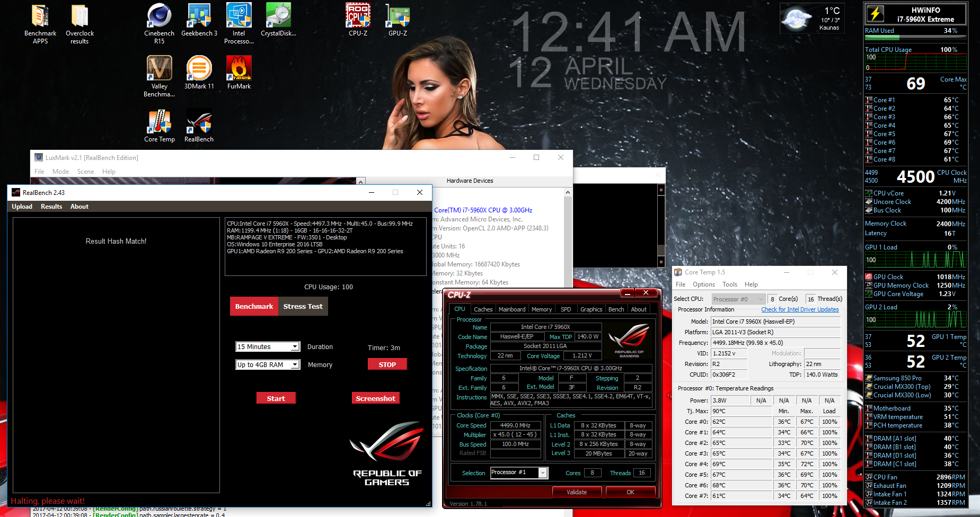Click the RealBench title bar icon
Viewport: 980px width, 517px height.
tap(16, 192)
